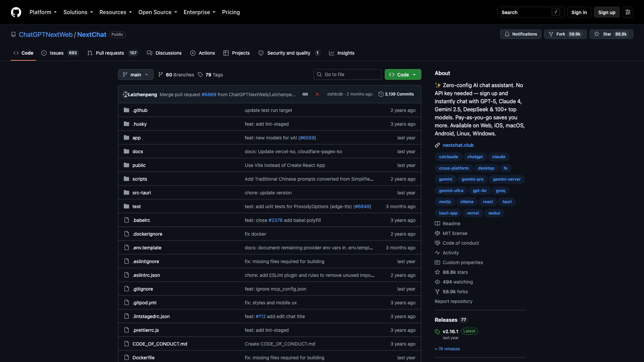Click the GitHub logo home icon
Image resolution: width=644 pixels, height=362 pixels.
tap(16, 12)
